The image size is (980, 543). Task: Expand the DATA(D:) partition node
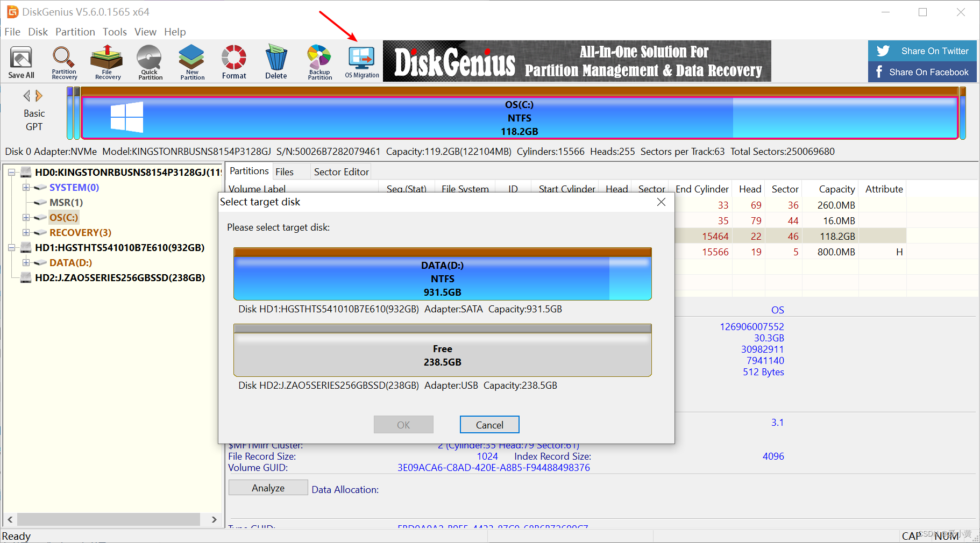[26, 263]
